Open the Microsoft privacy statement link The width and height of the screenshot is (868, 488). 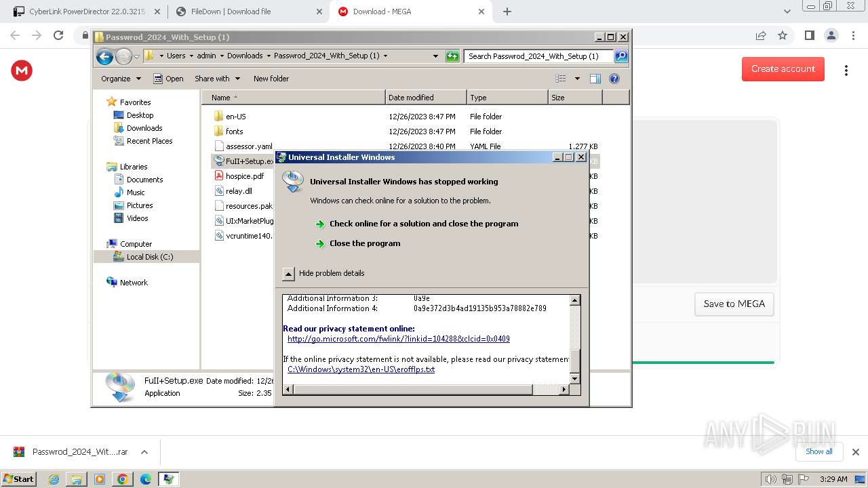(x=399, y=339)
